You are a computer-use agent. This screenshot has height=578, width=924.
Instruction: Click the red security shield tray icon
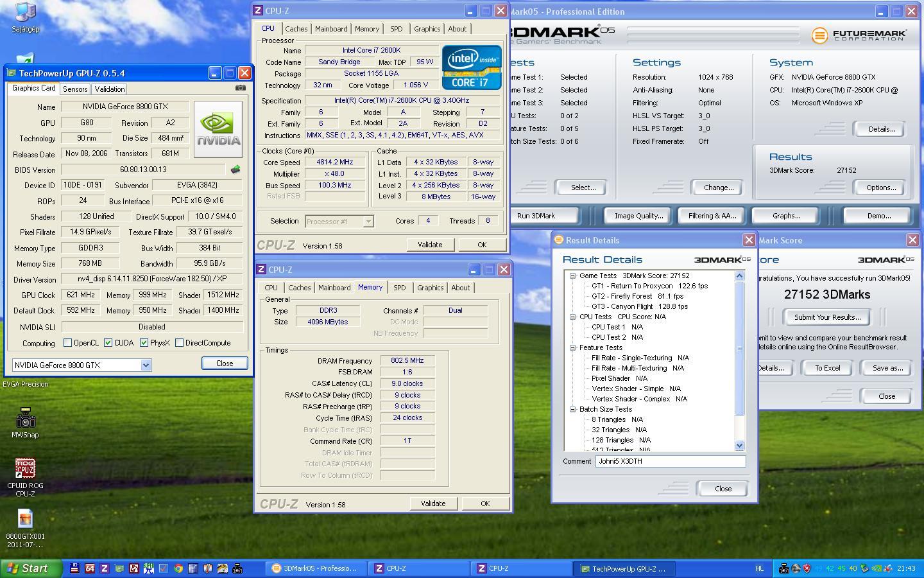807,568
